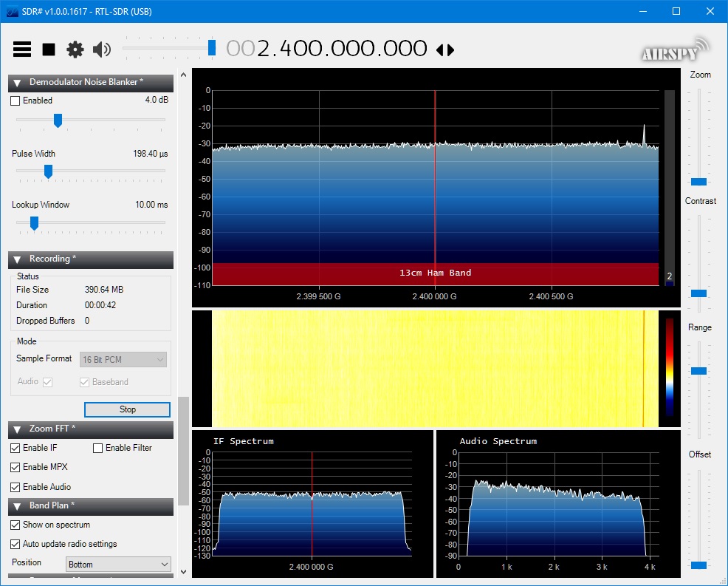Collapse the Zoom FFT panel
728x586 pixels.
click(17, 429)
